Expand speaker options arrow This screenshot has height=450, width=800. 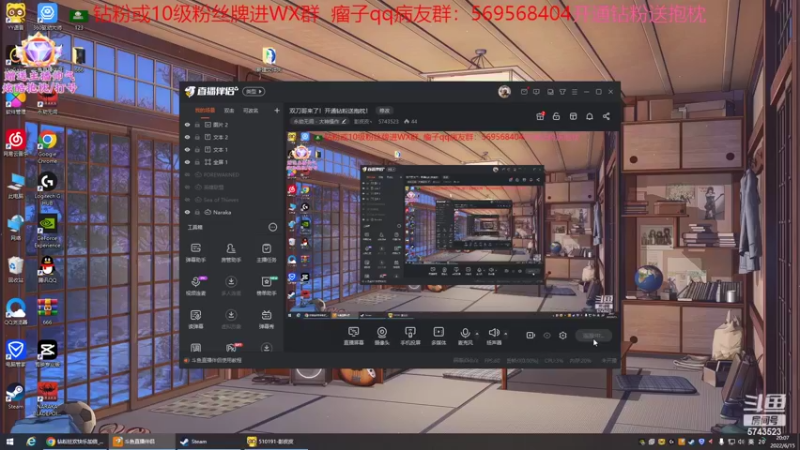(x=506, y=334)
